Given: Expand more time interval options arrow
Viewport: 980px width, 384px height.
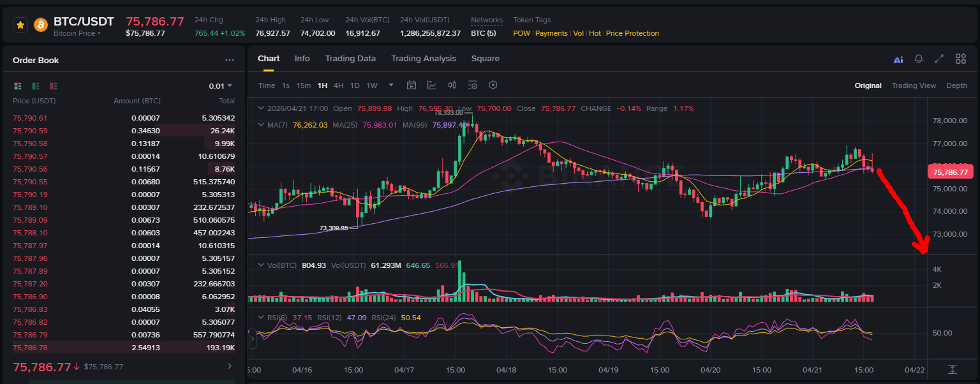Looking at the screenshot, I should [x=391, y=85].
